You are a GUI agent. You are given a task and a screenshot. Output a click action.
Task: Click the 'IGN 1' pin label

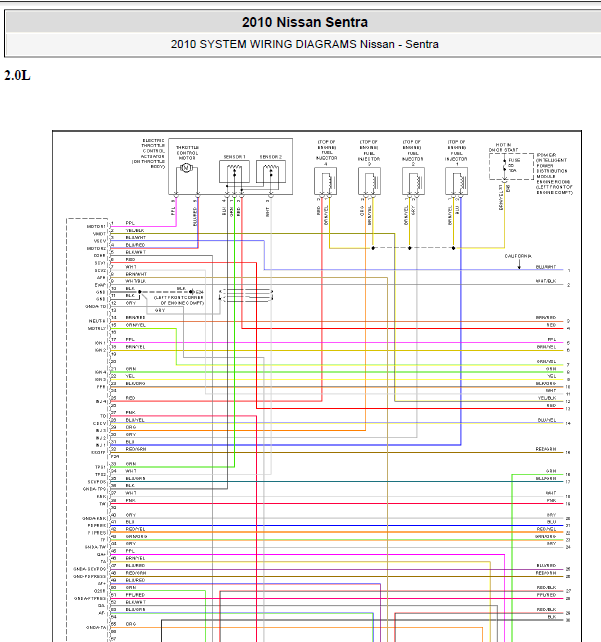click(100, 343)
